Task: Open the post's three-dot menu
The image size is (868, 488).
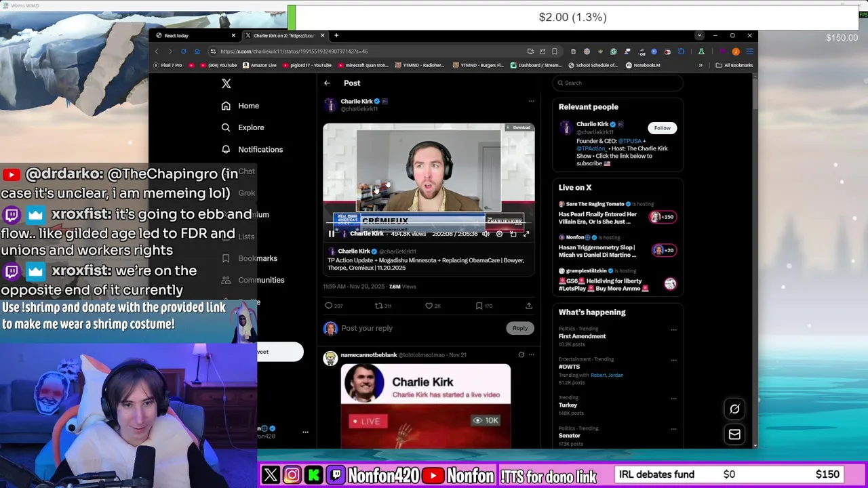Action: tap(531, 101)
